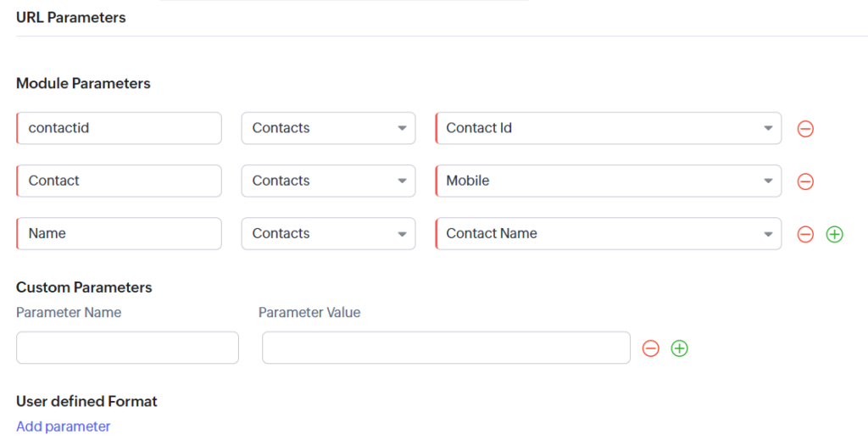Expand the Contact Id field dropdown
Screen dimensions: 868x446
[x=609, y=128]
